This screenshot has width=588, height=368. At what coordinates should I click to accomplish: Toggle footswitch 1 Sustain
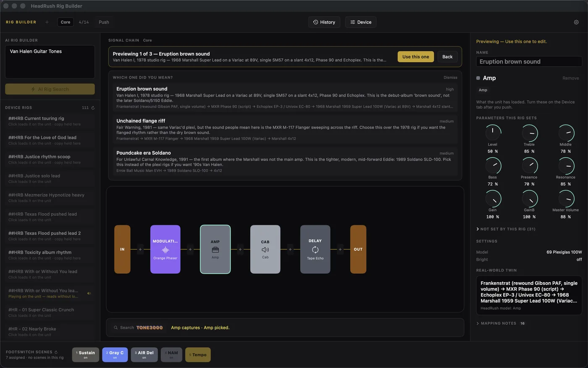(x=86, y=355)
